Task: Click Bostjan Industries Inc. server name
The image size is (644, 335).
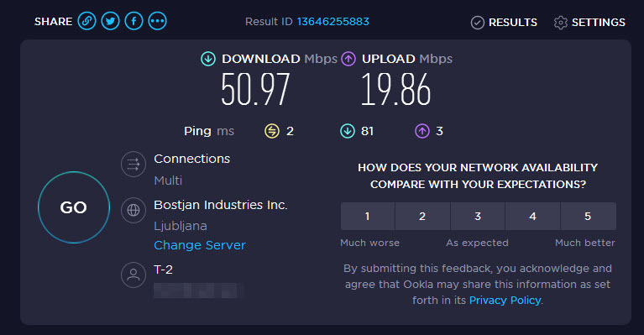Action: coord(221,205)
